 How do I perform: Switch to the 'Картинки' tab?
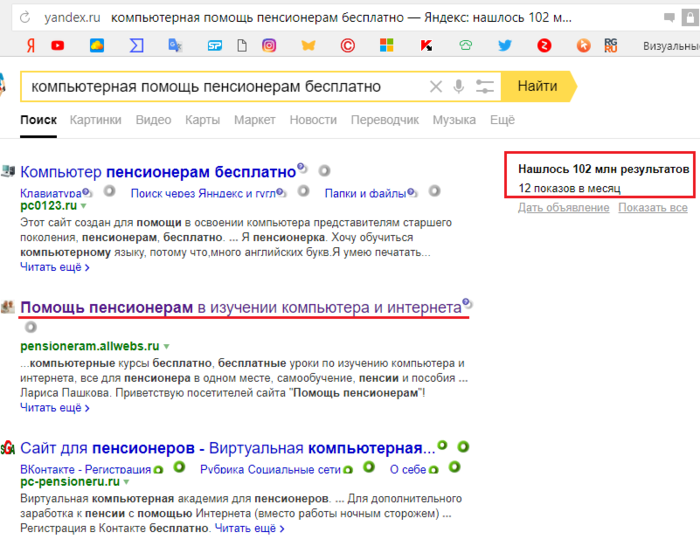click(96, 120)
